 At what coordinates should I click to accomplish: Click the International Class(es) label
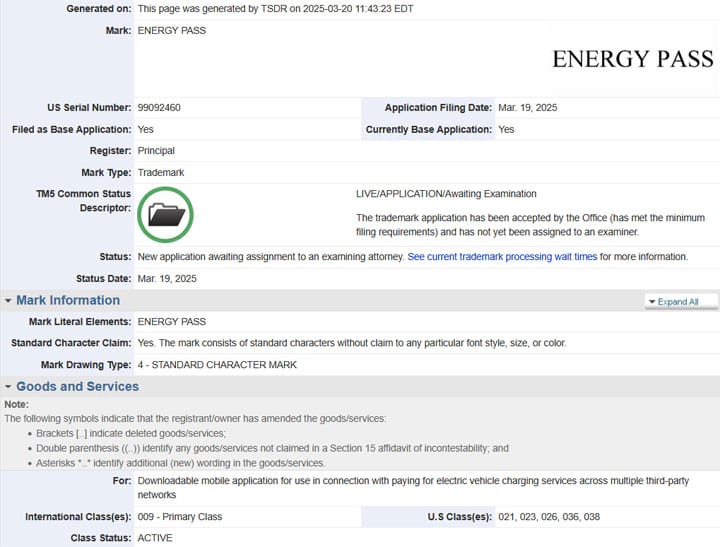pyautogui.click(x=78, y=517)
